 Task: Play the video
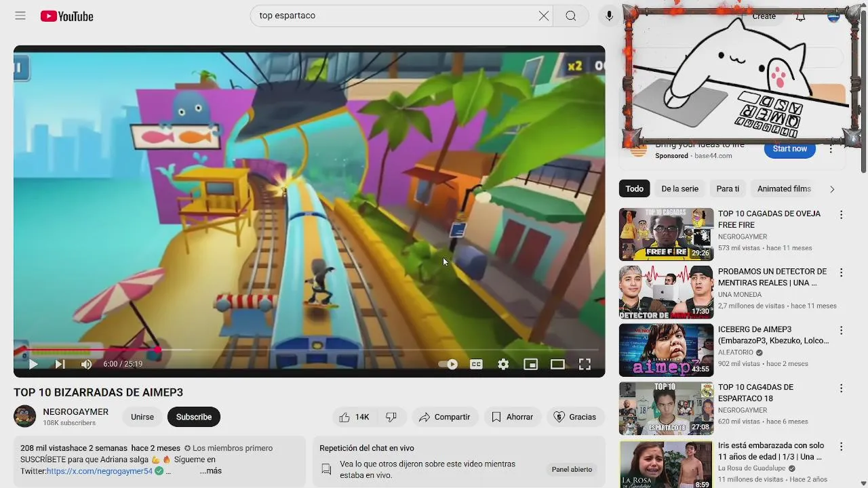click(x=33, y=364)
